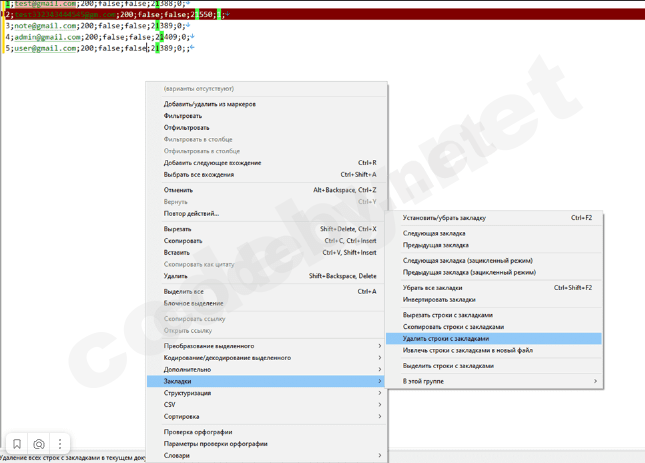Choose 'Выделить все' entry
This screenshot has width=645, height=463.
(x=267, y=292)
